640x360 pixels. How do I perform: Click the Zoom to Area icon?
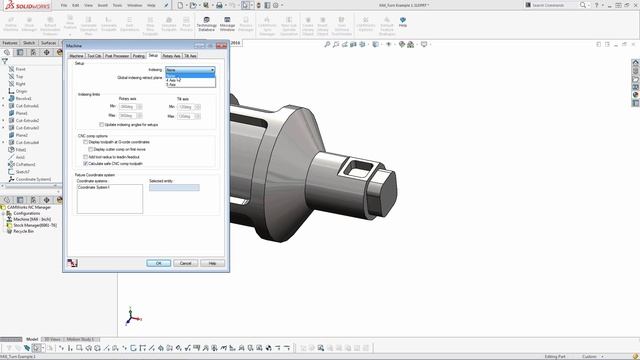click(336, 44)
